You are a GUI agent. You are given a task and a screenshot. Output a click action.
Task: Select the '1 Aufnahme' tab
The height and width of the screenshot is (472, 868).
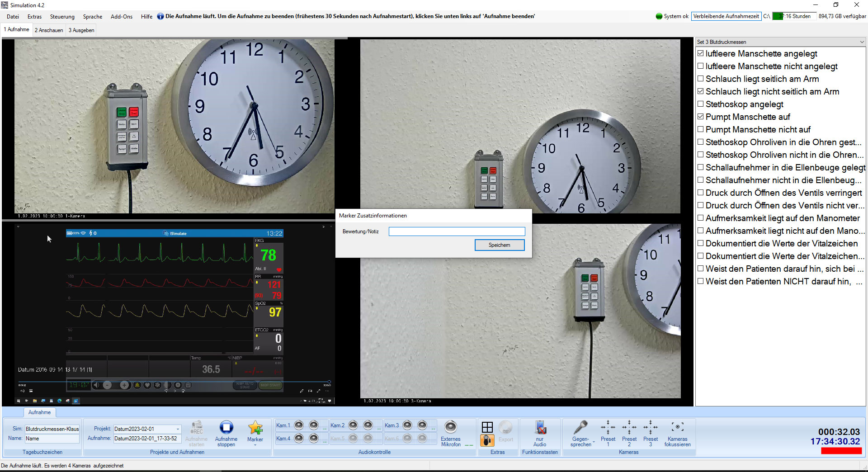tap(17, 29)
